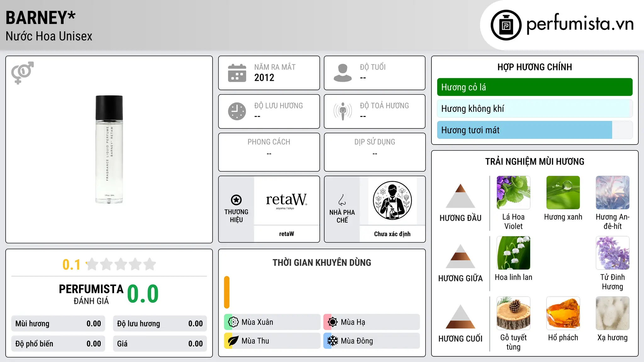Open the Lá Hoa Violet note image
This screenshot has height=362, width=644.
514,193
